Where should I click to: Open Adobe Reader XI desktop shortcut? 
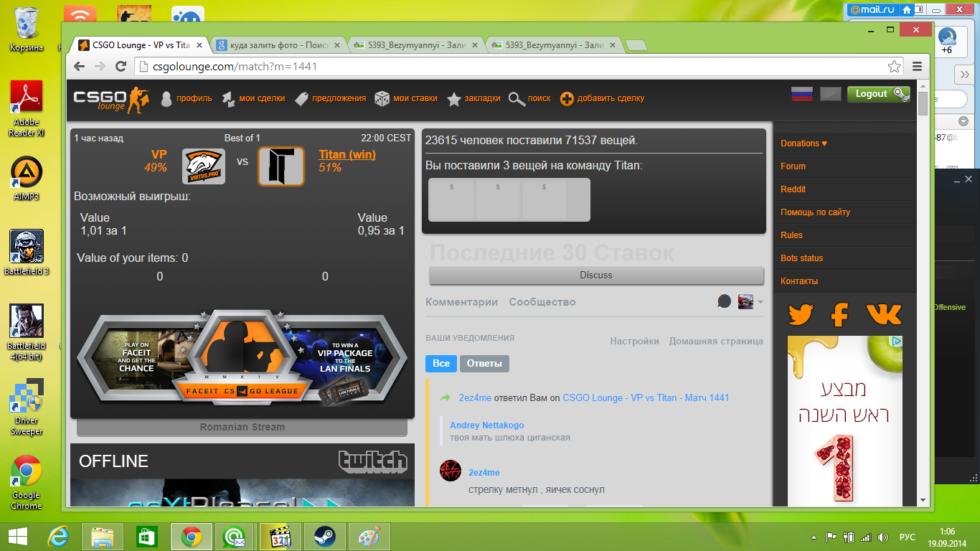26,108
